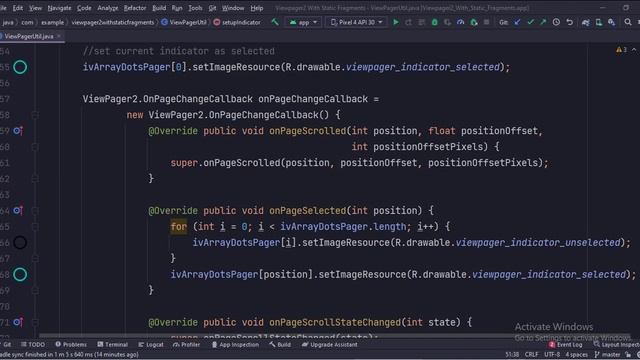Collapse the onPageScrollStateChanged fold on line 71
This screenshot has width=640, height=360.
coord(35,322)
